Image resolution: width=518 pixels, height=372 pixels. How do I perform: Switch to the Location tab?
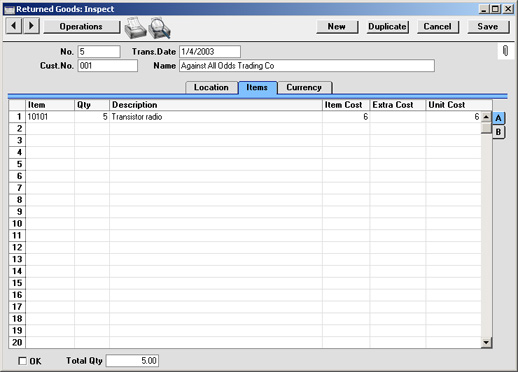pos(211,87)
